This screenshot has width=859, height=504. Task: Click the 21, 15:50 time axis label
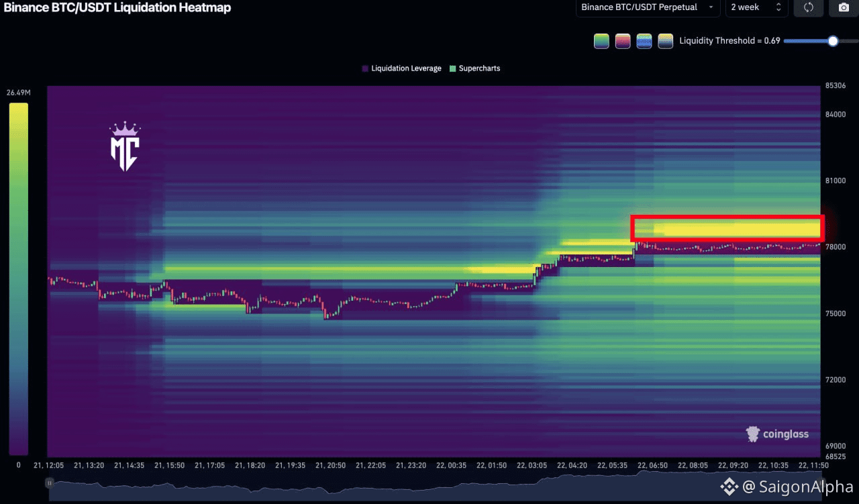(169, 465)
